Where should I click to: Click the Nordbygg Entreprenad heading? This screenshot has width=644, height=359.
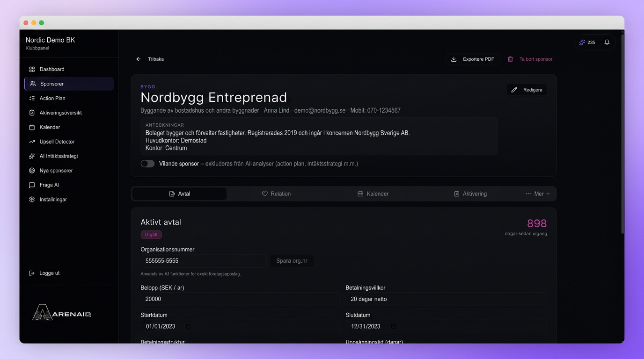coord(214,97)
